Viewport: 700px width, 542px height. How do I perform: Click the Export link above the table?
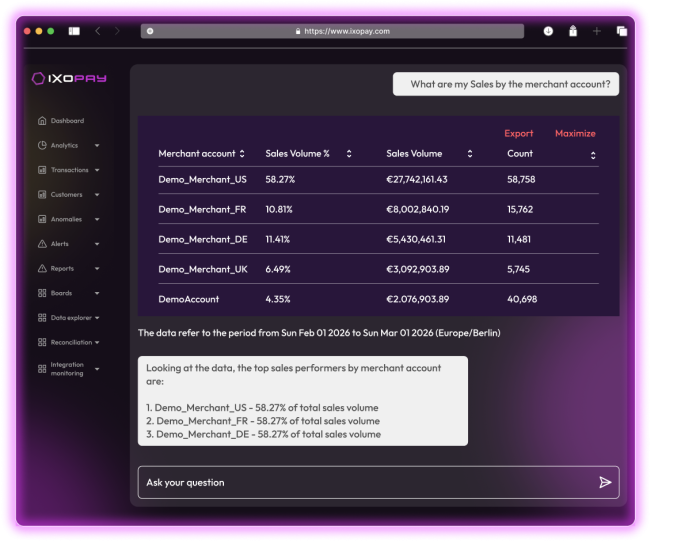[x=518, y=133]
